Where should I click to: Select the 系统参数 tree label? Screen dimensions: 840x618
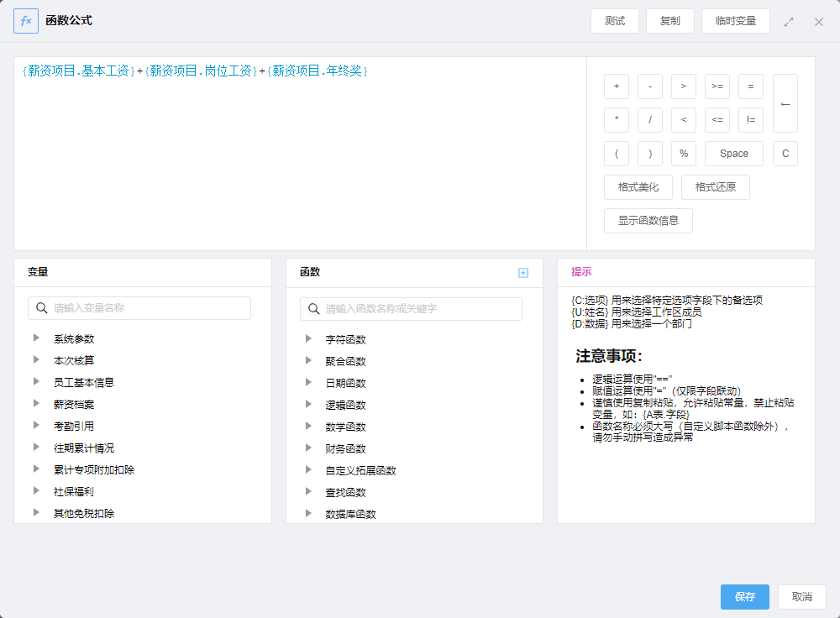74,339
